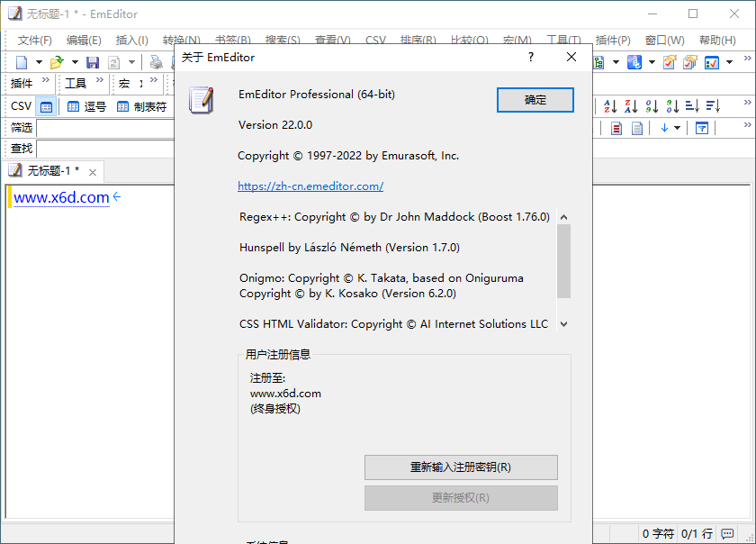This screenshot has height=544, width=756.
Task: Open the 搜索(S) menu
Action: [283, 40]
